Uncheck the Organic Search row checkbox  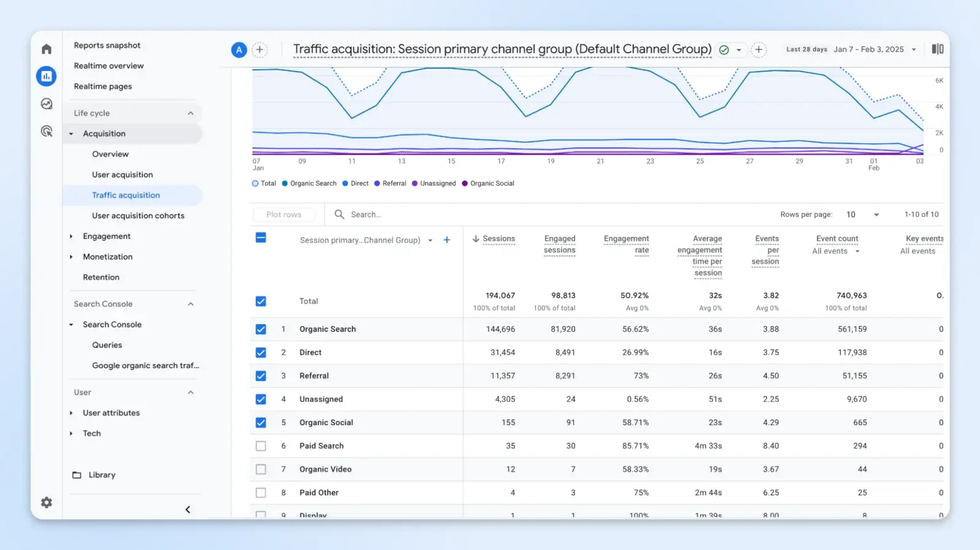click(x=261, y=330)
